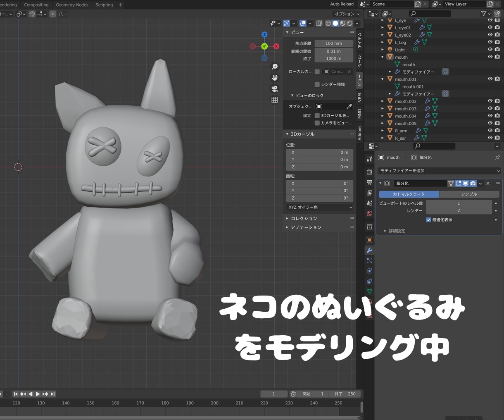Switch to MMD sidebar tab
The height and width of the screenshot is (420, 504).
(x=359, y=114)
